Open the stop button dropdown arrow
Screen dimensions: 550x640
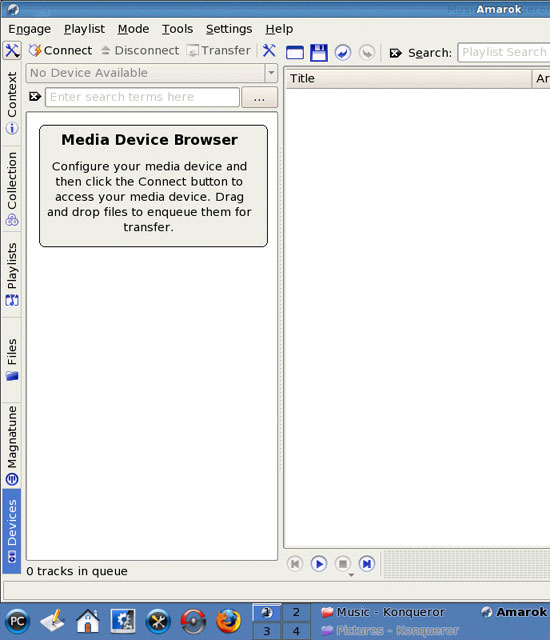pyautogui.click(x=351, y=575)
